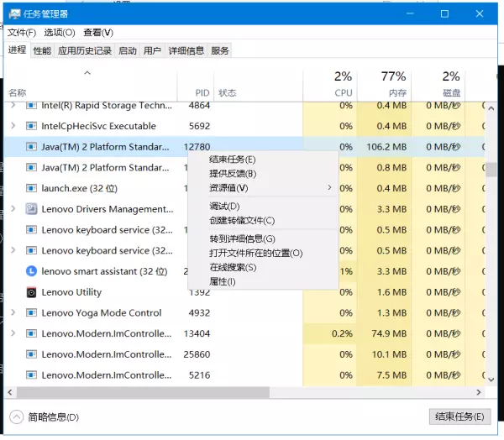Viewport: 504px width, 440px height.
Task: Choose 打开文件所在的位置(O) in context menu
Action: coord(263,253)
